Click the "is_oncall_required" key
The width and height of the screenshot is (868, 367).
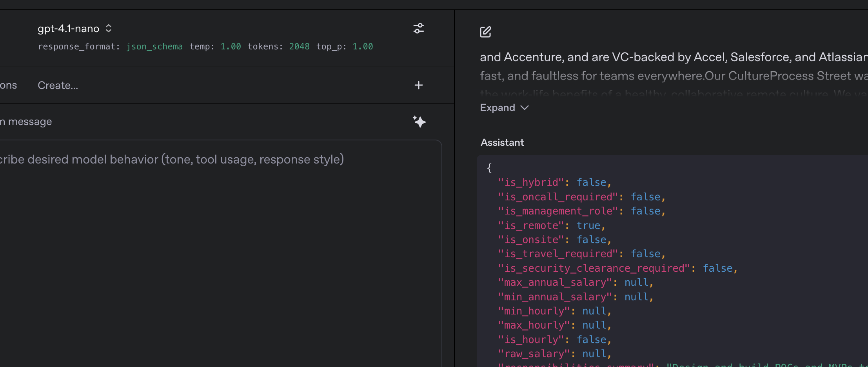pyautogui.click(x=558, y=197)
